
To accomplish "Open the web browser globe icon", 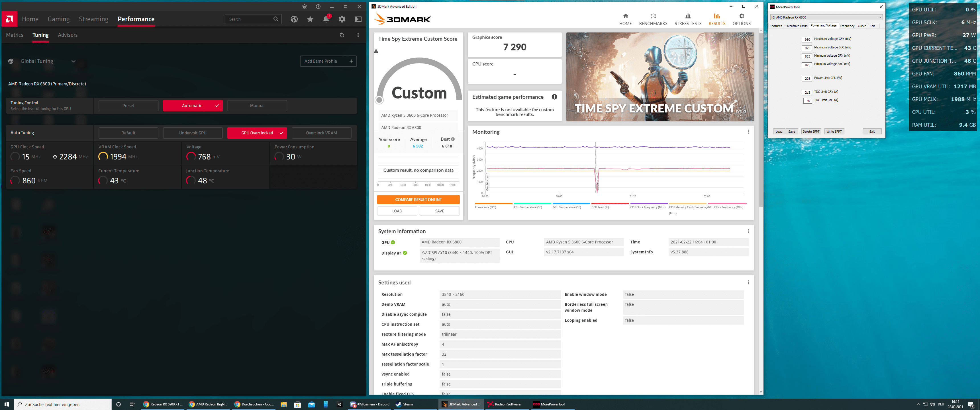I will click(294, 19).
